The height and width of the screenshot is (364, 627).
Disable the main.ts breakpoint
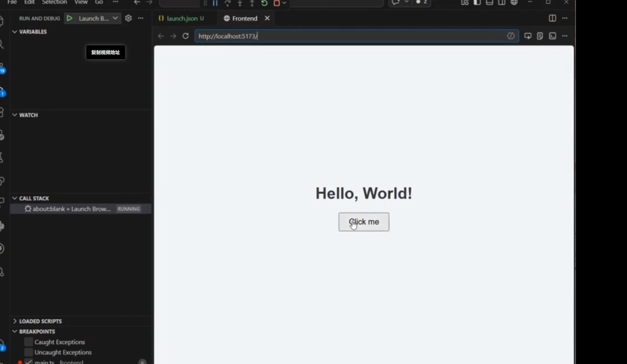pos(27,361)
